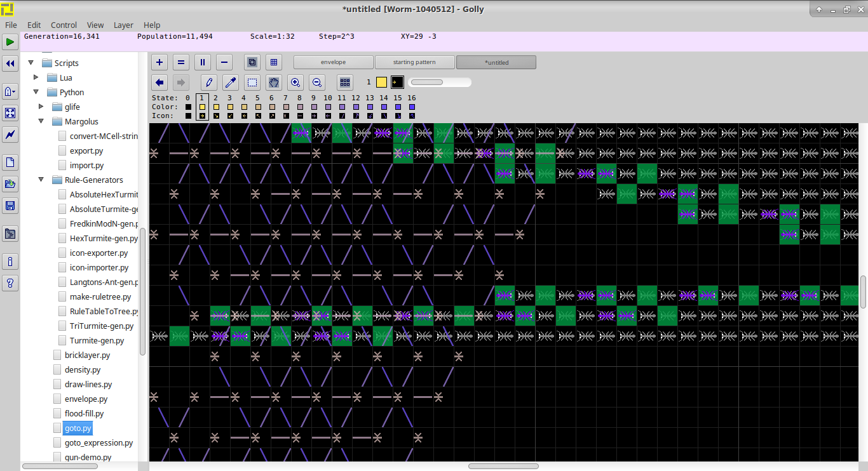868x471 pixels.
Task: Click the reset/rewind double-arrow button
Action: tap(10, 63)
